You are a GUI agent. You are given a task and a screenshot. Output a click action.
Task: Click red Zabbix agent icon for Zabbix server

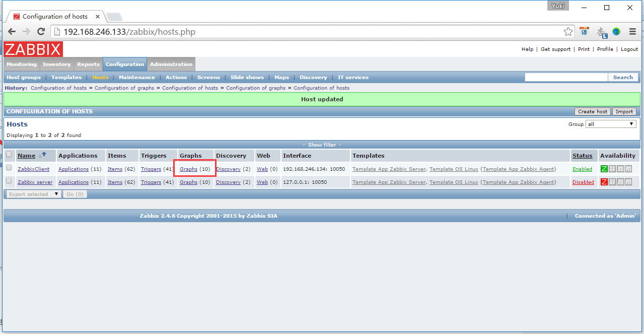[x=604, y=182]
